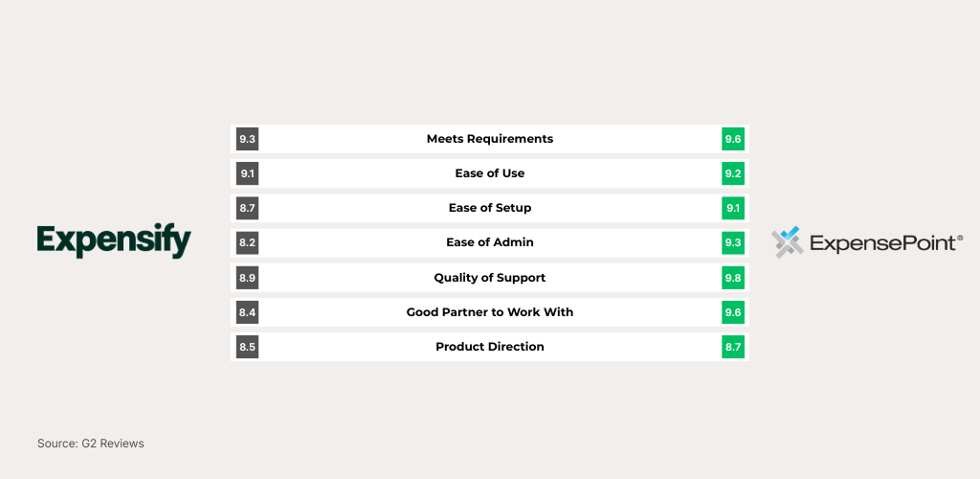This screenshot has width=980, height=479.
Task: Click Expensify's gray 9.3 score badge
Action: coord(247,139)
